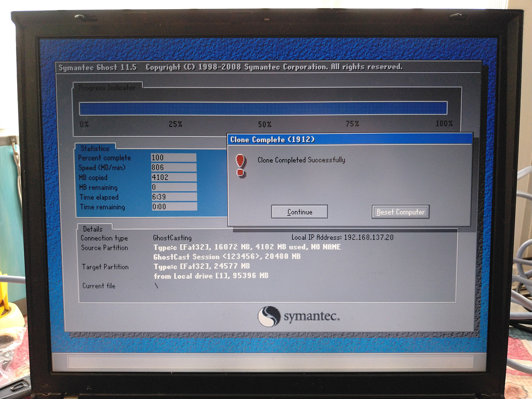Image resolution: width=532 pixels, height=399 pixels.
Task: Click the Reset Computer button
Action: 401,212
